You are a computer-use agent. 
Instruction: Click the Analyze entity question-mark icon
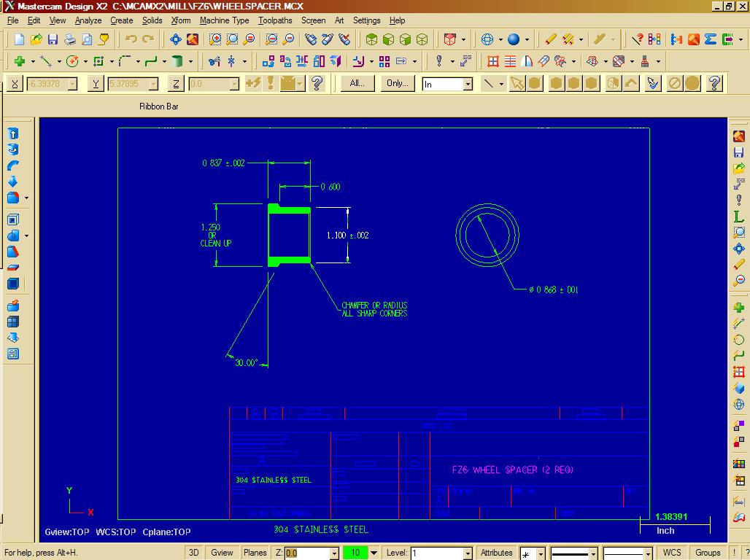[637, 39]
